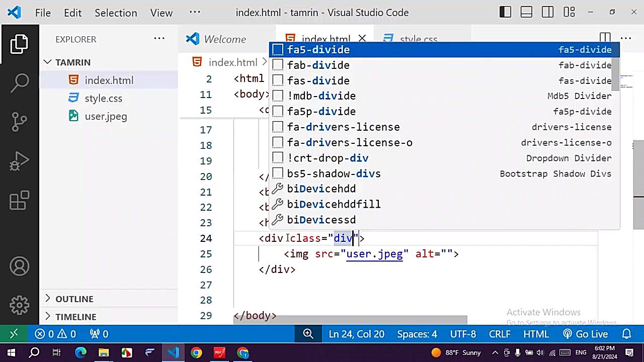The width and height of the screenshot is (644, 362).
Task: Open errors and warnings problems indicator
Action: click(55, 334)
